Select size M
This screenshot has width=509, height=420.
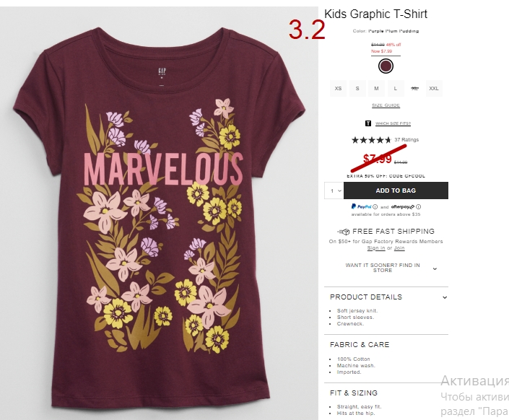[x=376, y=88]
